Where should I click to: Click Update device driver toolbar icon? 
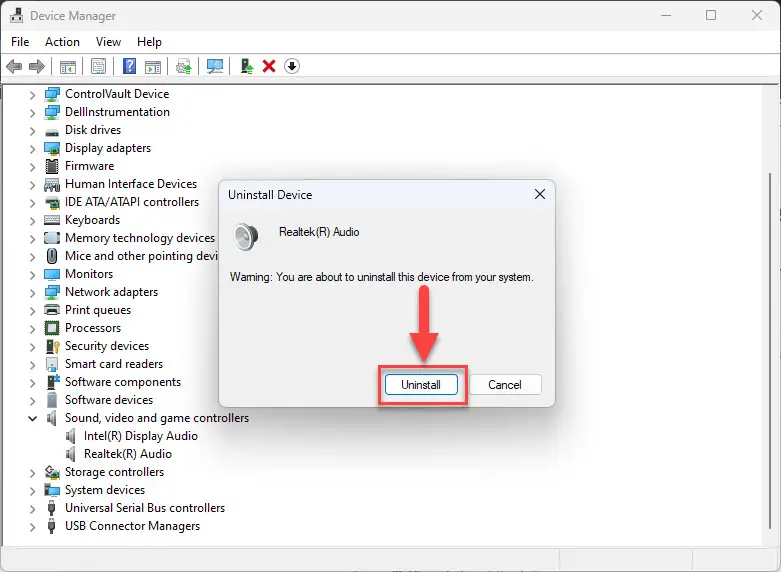click(184, 66)
